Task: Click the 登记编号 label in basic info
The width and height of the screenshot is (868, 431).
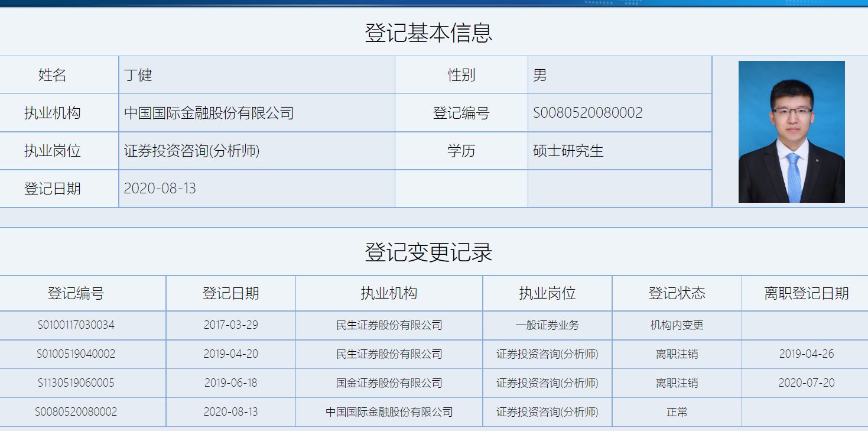Action: [x=461, y=113]
